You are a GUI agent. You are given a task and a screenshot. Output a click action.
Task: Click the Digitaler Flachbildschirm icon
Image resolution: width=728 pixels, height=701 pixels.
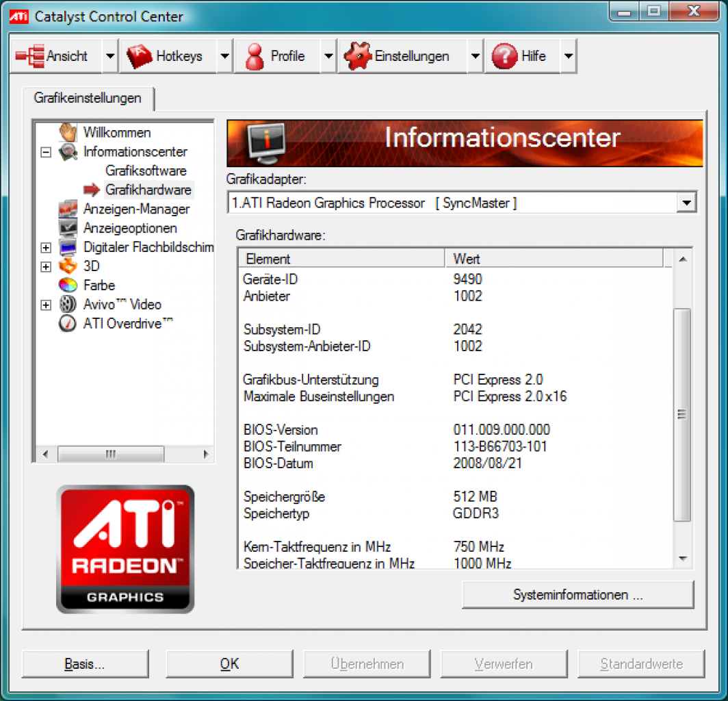(68, 248)
